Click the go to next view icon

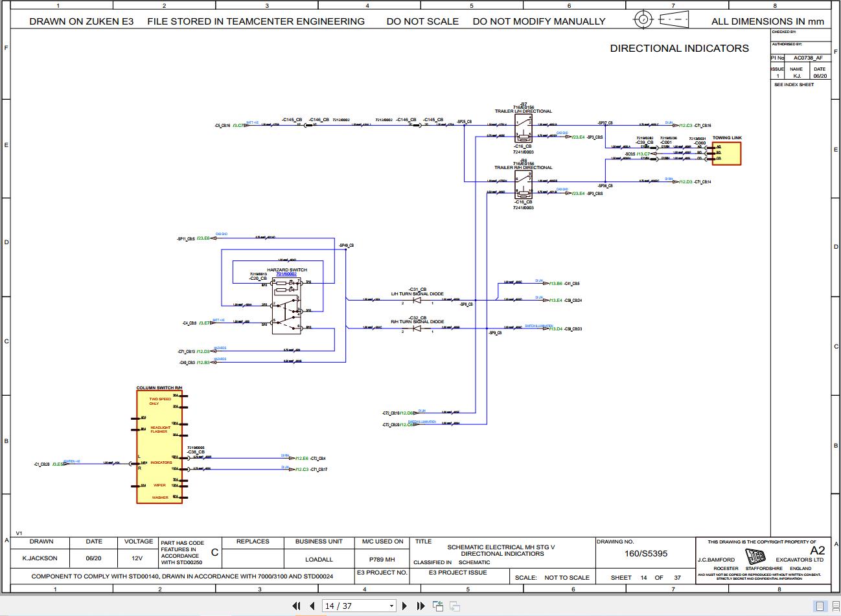455,606
